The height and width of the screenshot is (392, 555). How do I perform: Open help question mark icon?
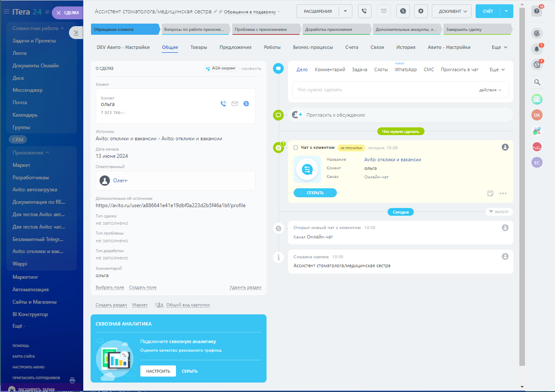537,11
